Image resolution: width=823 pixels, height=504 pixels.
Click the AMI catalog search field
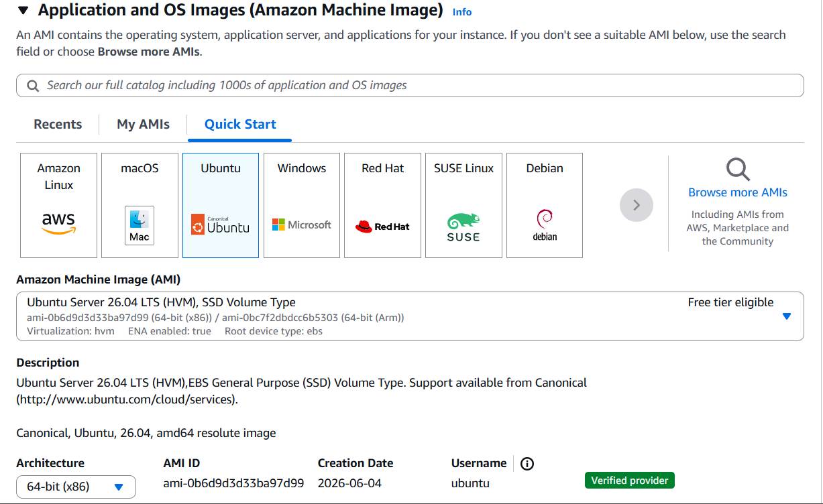(x=410, y=85)
